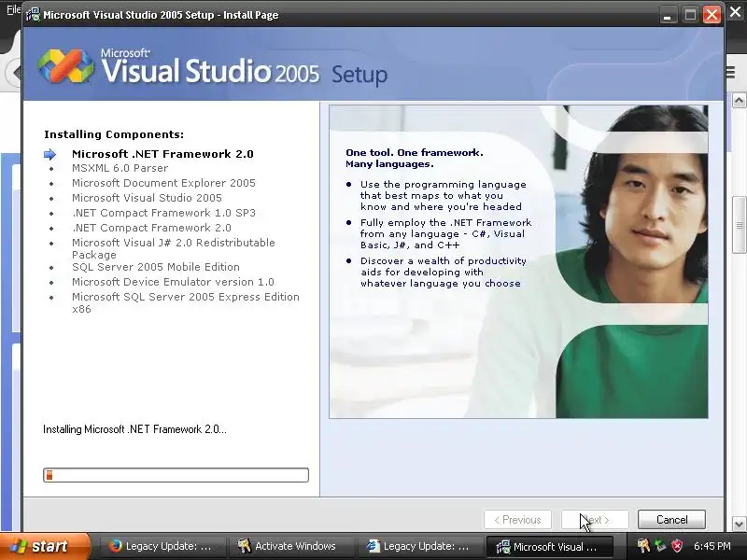
Task: Click the Installing Components heading
Action: click(x=114, y=134)
